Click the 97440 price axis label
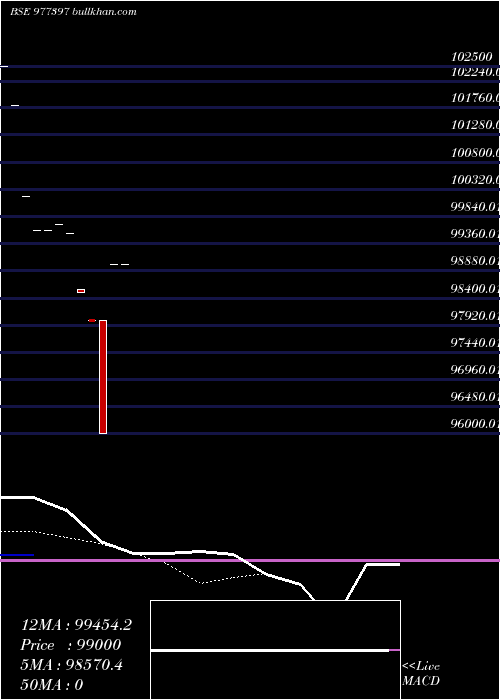Image resolution: width=500 pixels, height=700 pixels. tap(475, 343)
